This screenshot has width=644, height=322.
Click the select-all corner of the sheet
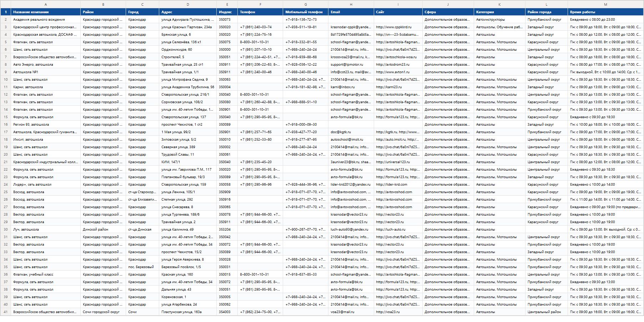tap(6, 4)
